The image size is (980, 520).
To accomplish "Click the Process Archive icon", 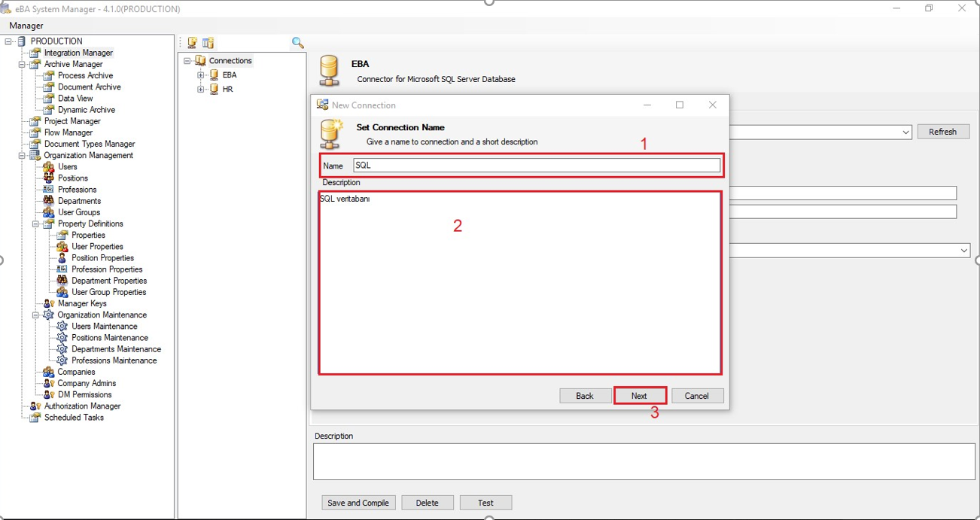I will 49,75.
